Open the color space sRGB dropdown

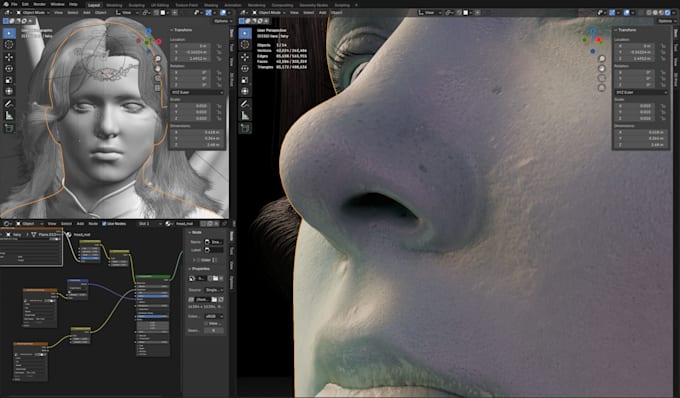[x=214, y=316]
